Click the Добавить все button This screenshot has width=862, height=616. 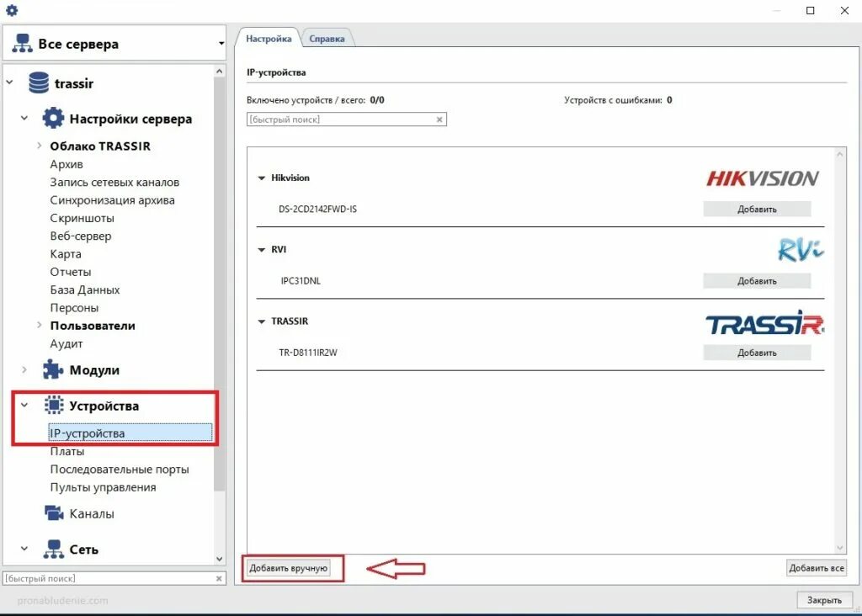click(817, 568)
